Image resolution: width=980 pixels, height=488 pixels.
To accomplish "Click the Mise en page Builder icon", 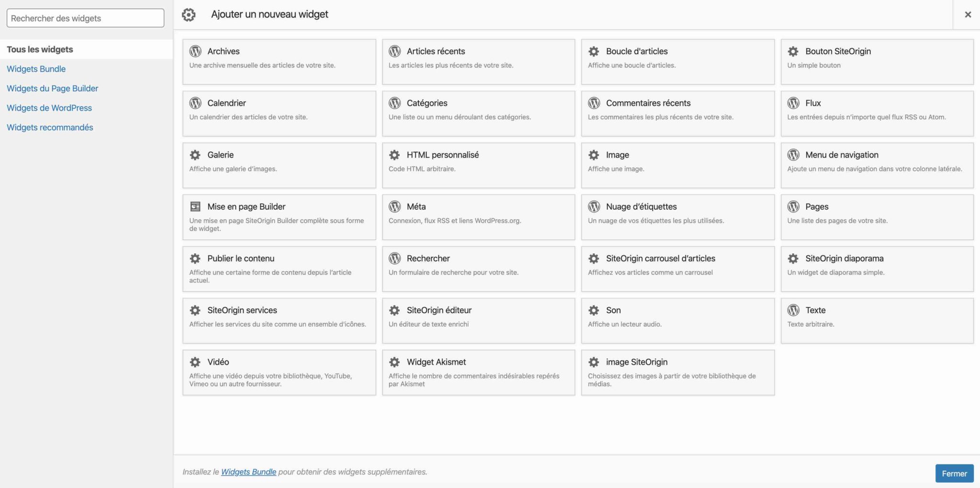I will pos(195,206).
